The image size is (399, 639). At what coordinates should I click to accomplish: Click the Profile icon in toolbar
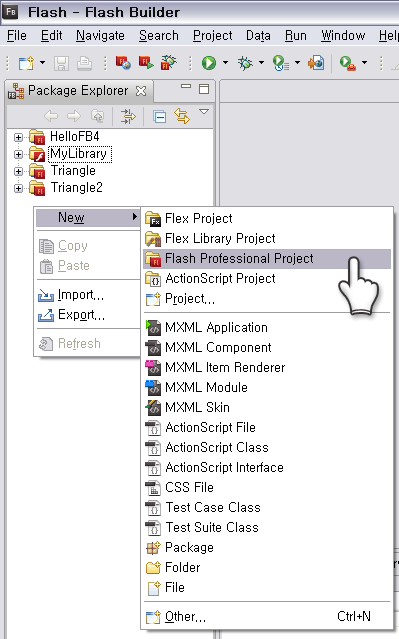281,63
